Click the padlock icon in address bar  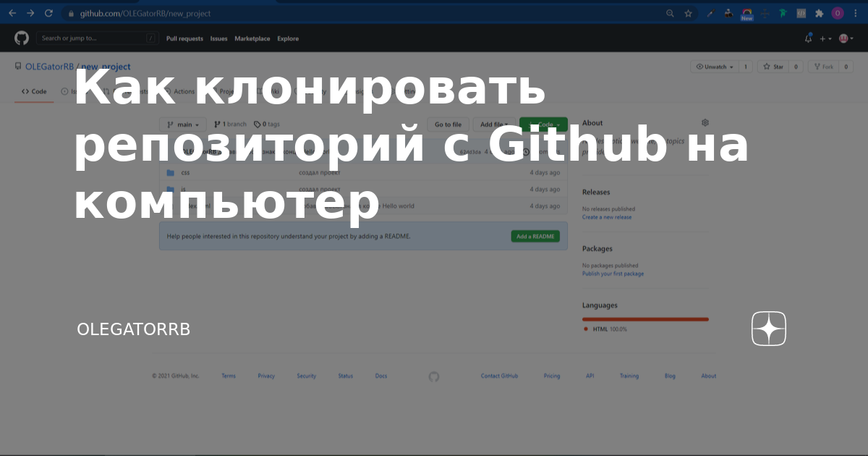71,14
